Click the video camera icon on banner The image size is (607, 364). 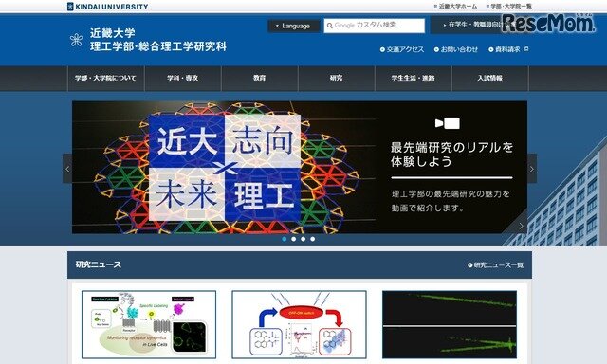[448, 123]
